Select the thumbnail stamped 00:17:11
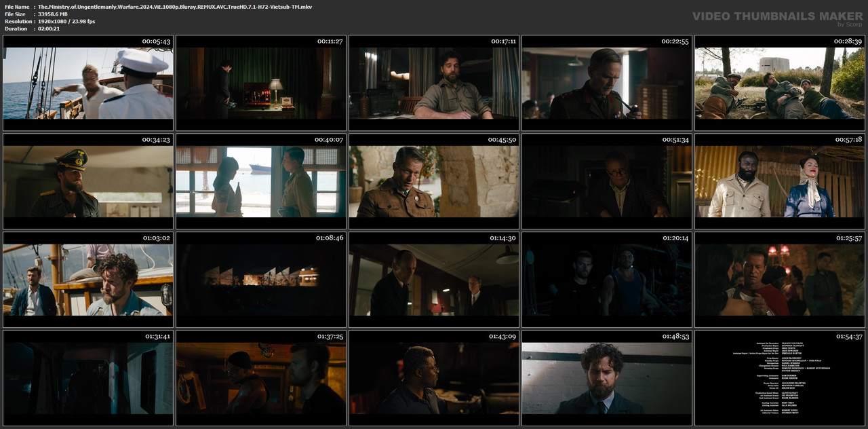Screen dimensions: 868x429 coord(434,83)
